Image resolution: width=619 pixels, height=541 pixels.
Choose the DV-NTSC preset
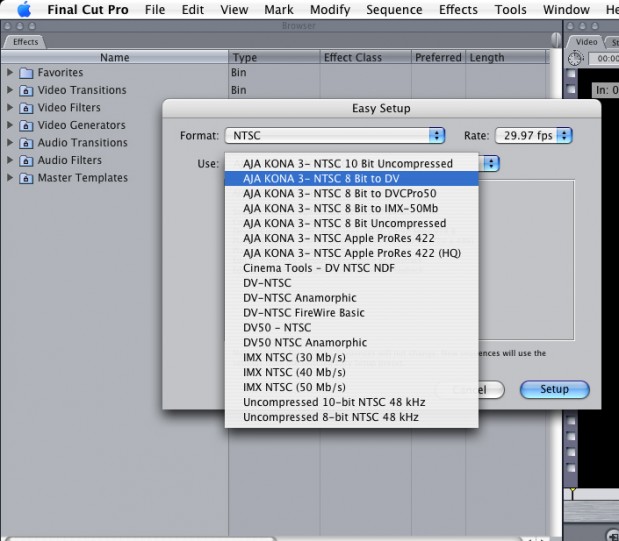(351, 283)
